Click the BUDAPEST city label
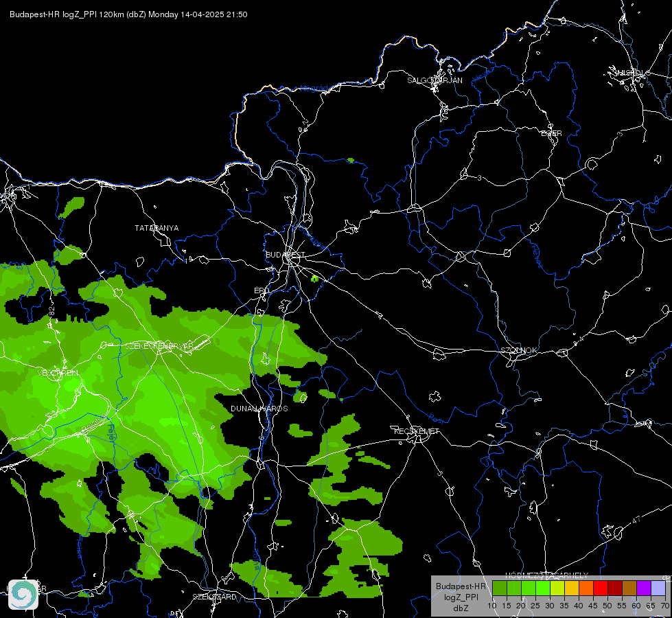Screen dimensions: 672x618 [286, 255]
